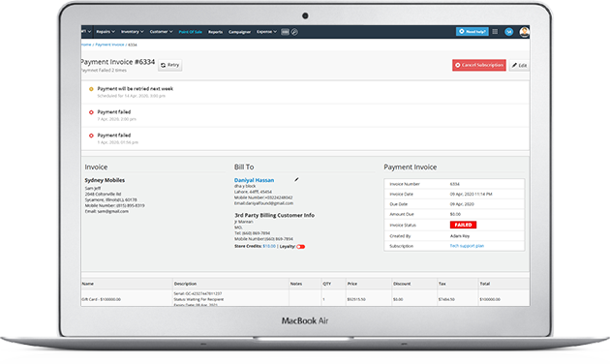This screenshot has width=610, height=364.
Task: Select the 'Sydney Mobiles' store name
Action: [x=105, y=180]
